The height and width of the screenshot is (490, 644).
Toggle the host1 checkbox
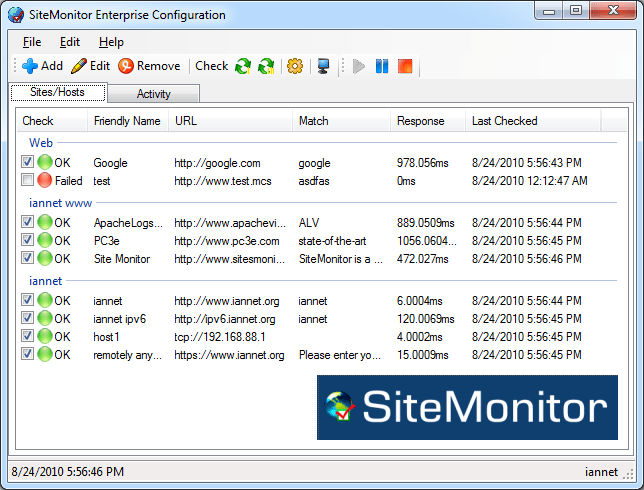pyautogui.click(x=28, y=336)
